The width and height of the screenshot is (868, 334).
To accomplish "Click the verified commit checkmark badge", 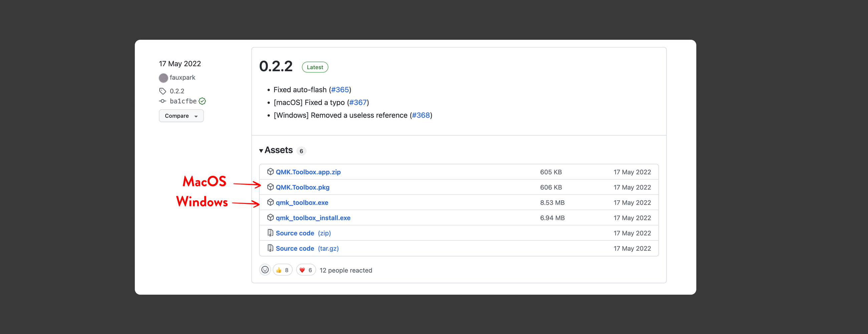I will (x=202, y=101).
